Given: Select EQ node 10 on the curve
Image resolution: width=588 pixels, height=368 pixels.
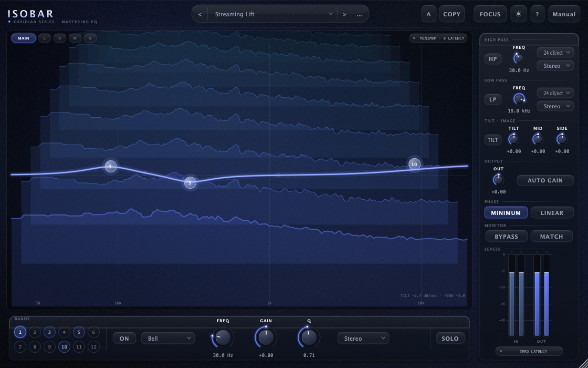Looking at the screenshot, I should click(x=414, y=164).
